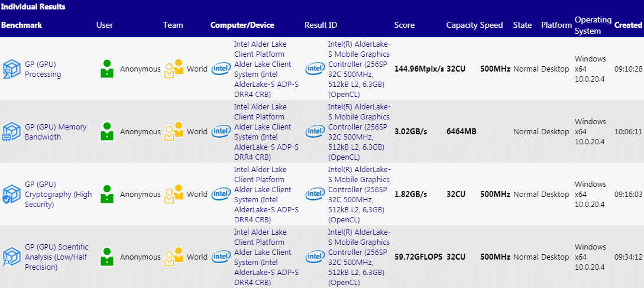Sort by the Benchmark column header

pyautogui.click(x=22, y=25)
